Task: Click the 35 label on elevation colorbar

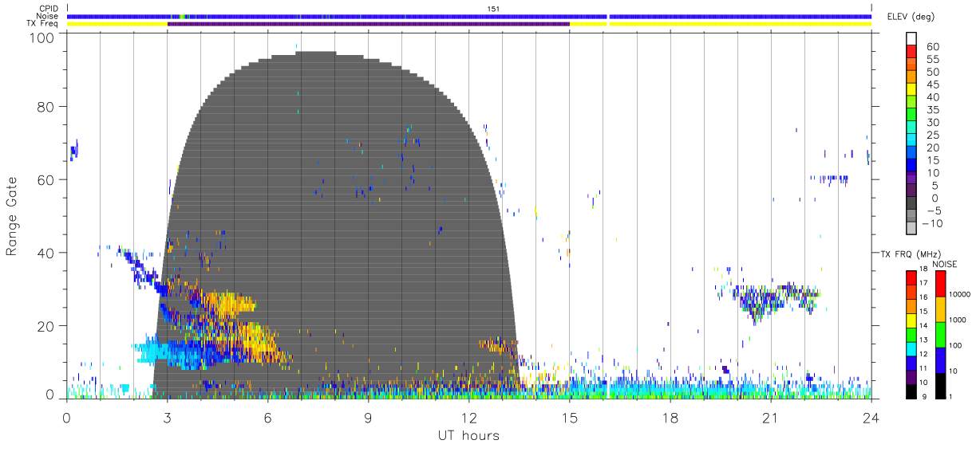Action: click(931, 109)
